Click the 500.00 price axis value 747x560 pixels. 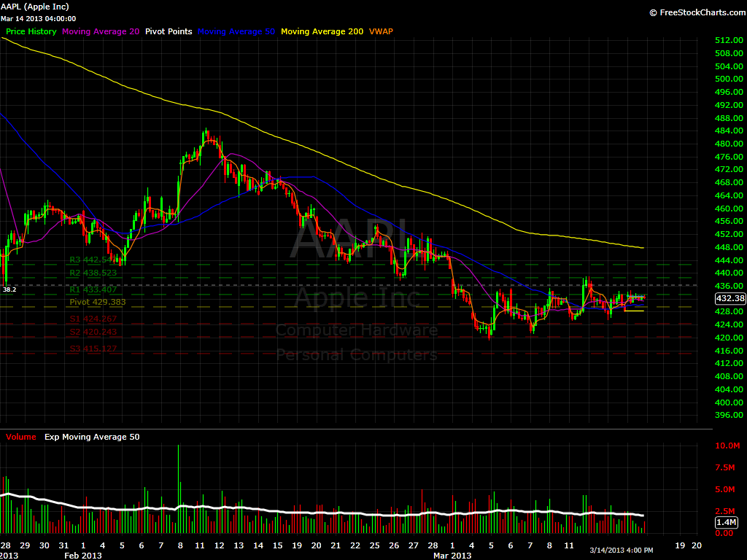coord(729,79)
